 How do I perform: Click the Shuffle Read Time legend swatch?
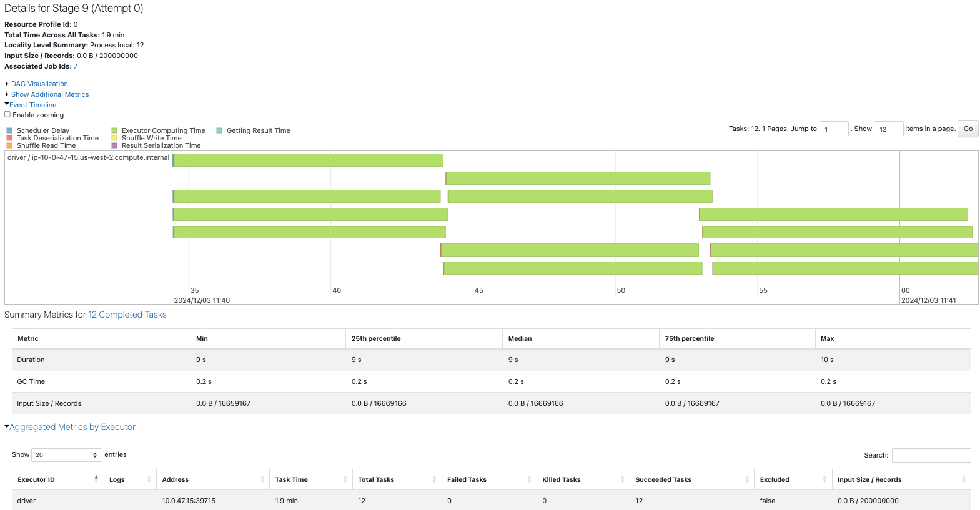[x=9, y=145]
